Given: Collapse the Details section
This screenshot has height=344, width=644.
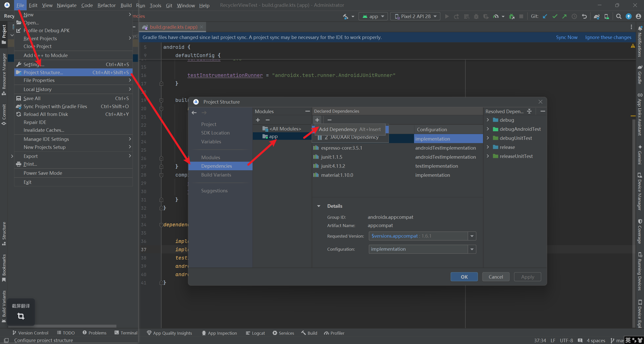Looking at the screenshot, I should click(x=319, y=206).
